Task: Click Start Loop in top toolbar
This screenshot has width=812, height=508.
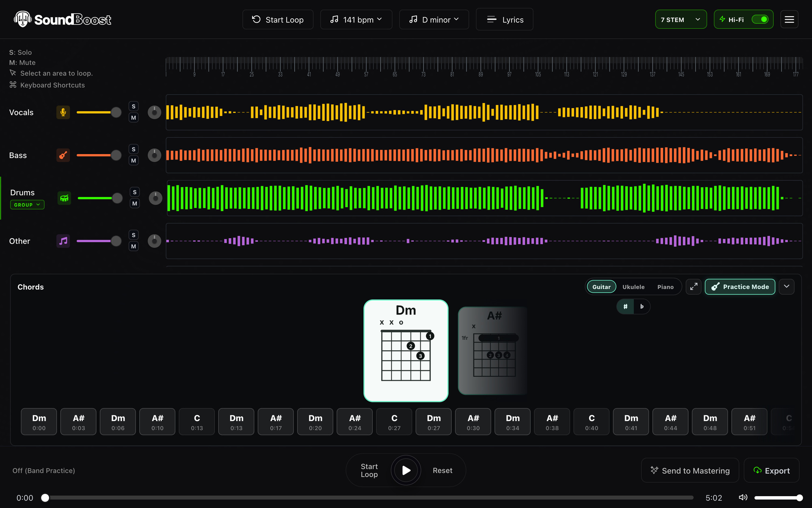Action: (x=278, y=20)
